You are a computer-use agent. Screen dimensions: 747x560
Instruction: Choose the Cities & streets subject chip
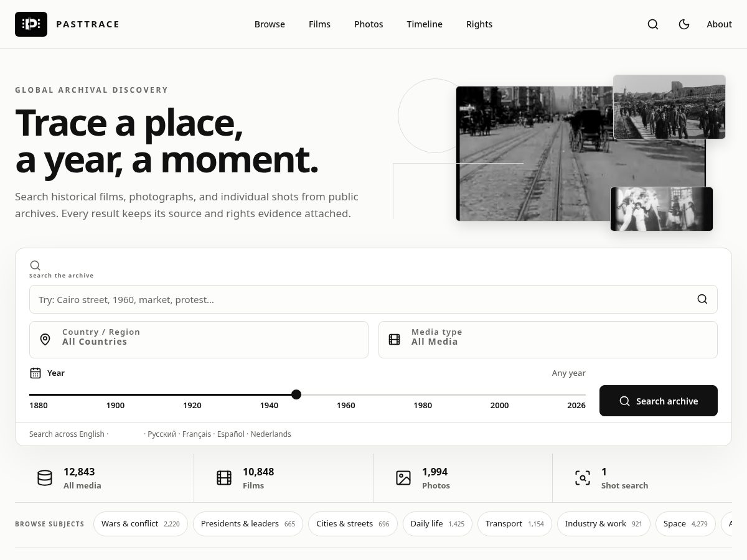(353, 524)
